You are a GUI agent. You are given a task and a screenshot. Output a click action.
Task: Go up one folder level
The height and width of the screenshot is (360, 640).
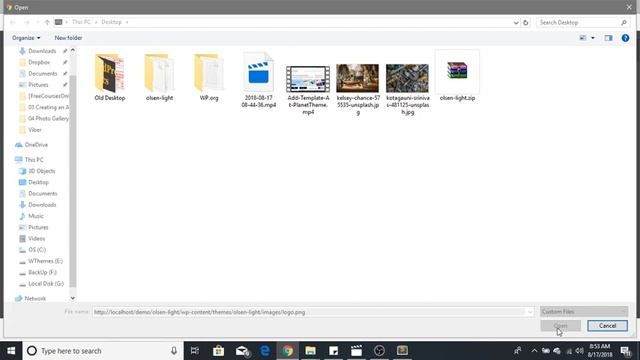point(47,22)
